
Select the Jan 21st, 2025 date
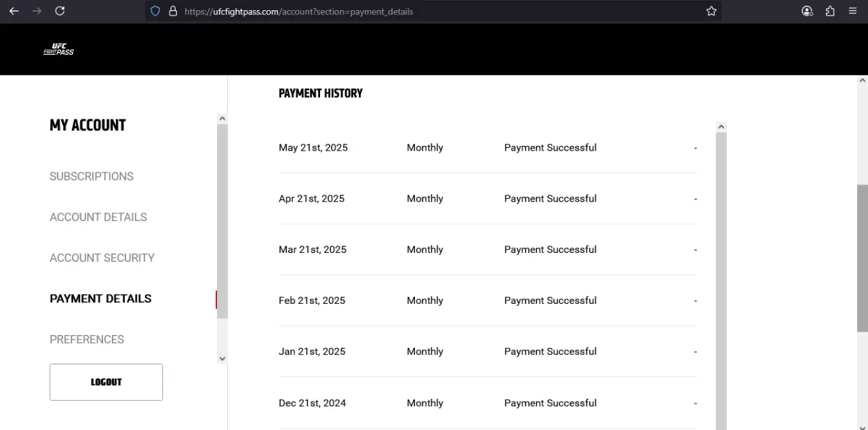[x=312, y=351]
